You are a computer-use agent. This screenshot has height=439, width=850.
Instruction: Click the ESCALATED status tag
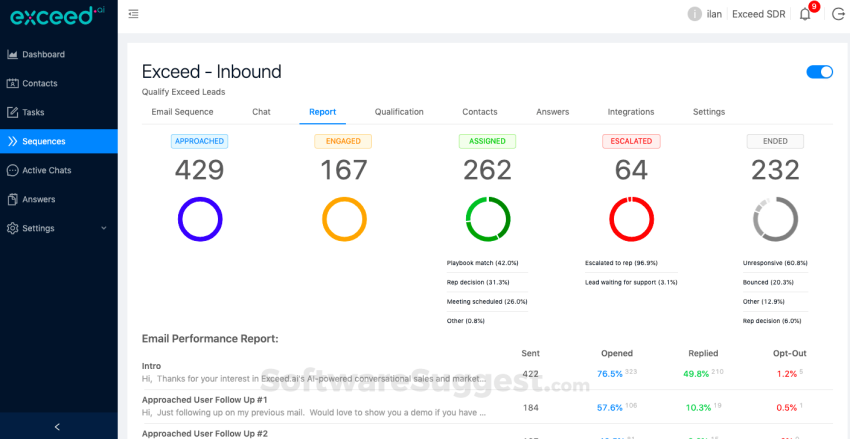coord(631,141)
